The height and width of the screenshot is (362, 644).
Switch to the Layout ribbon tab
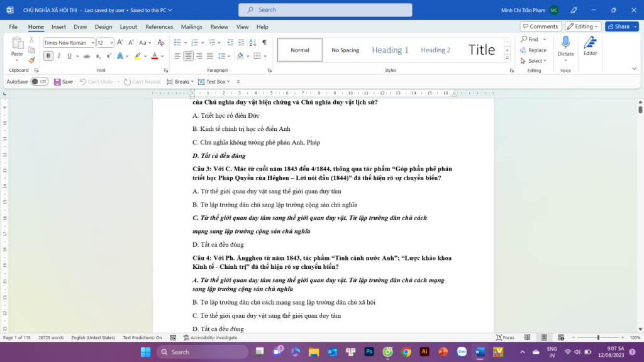click(128, 27)
